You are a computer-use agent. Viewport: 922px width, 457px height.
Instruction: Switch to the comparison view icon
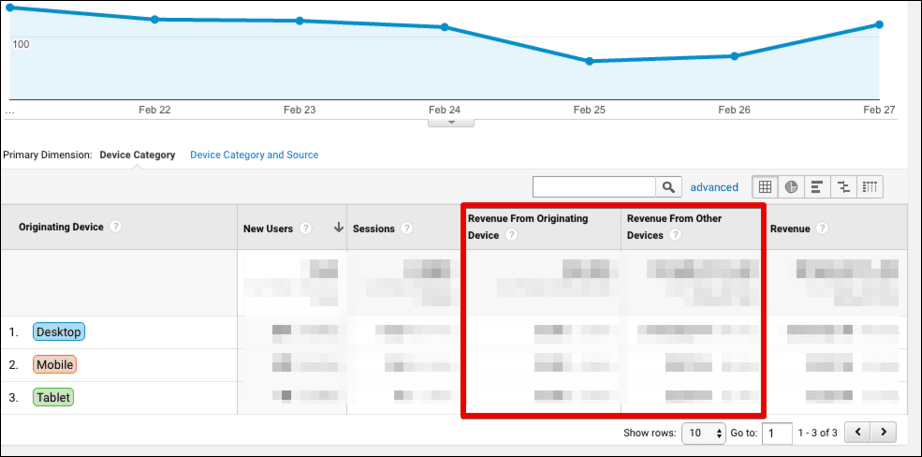844,187
